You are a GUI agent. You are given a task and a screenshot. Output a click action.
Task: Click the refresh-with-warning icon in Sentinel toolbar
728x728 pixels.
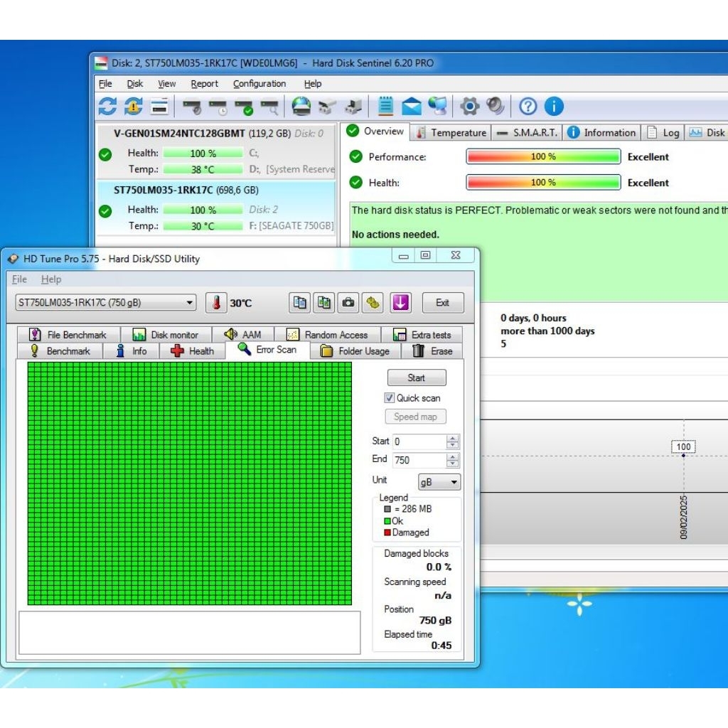[133, 107]
